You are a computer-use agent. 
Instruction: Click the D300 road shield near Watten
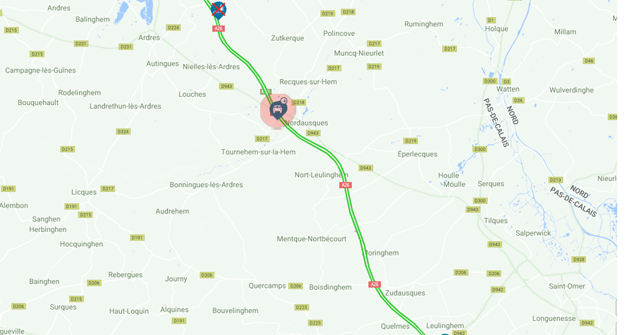click(x=490, y=81)
